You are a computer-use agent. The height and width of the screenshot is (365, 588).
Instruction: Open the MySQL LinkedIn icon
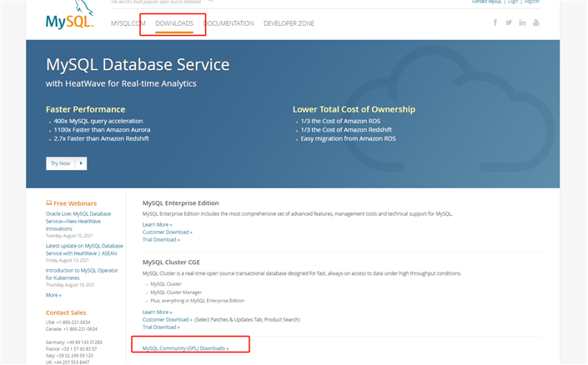click(522, 22)
